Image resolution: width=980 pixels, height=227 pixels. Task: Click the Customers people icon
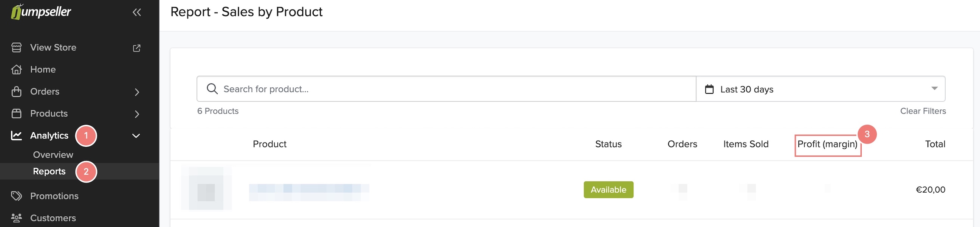click(x=16, y=218)
